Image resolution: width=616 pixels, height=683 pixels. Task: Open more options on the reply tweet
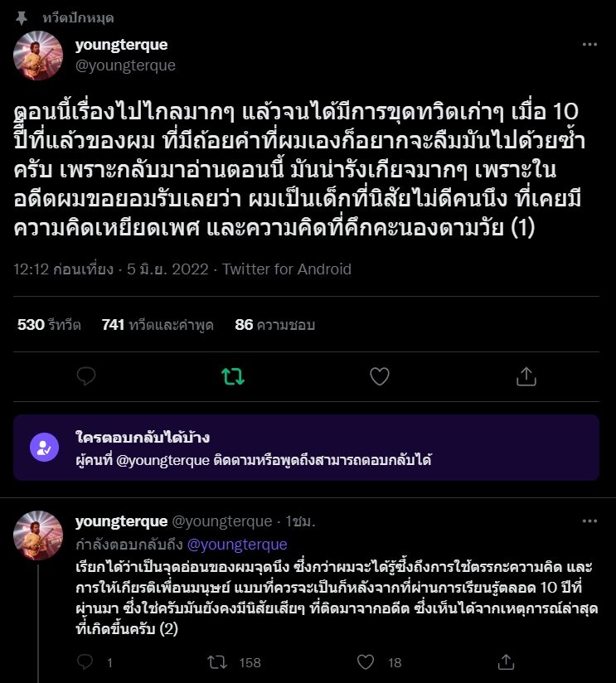(x=589, y=521)
